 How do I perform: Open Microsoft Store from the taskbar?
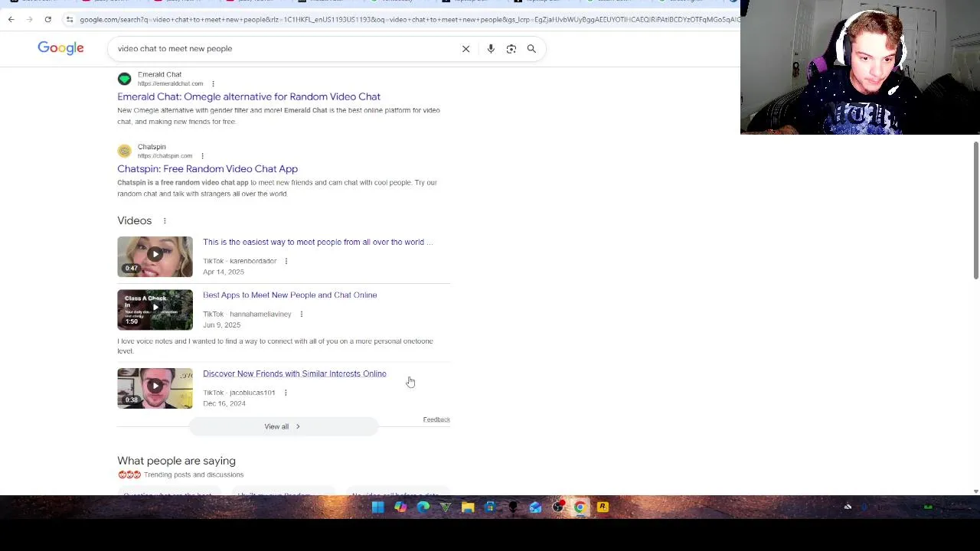pyautogui.click(x=490, y=507)
